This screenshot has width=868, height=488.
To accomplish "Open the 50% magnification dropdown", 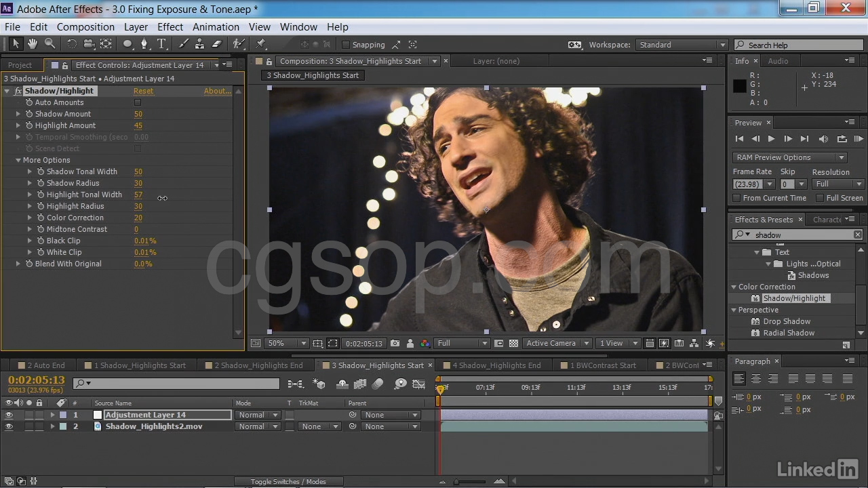I will 287,344.
